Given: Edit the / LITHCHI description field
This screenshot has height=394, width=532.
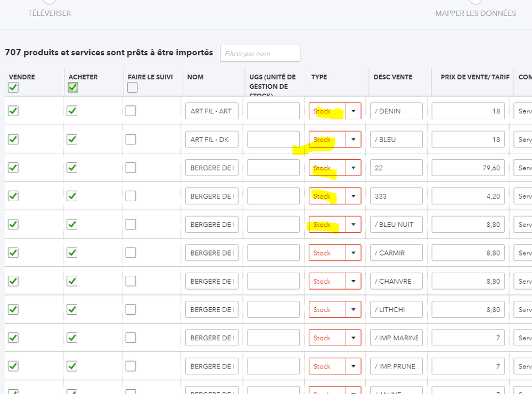Looking at the screenshot, I should click(x=396, y=309).
